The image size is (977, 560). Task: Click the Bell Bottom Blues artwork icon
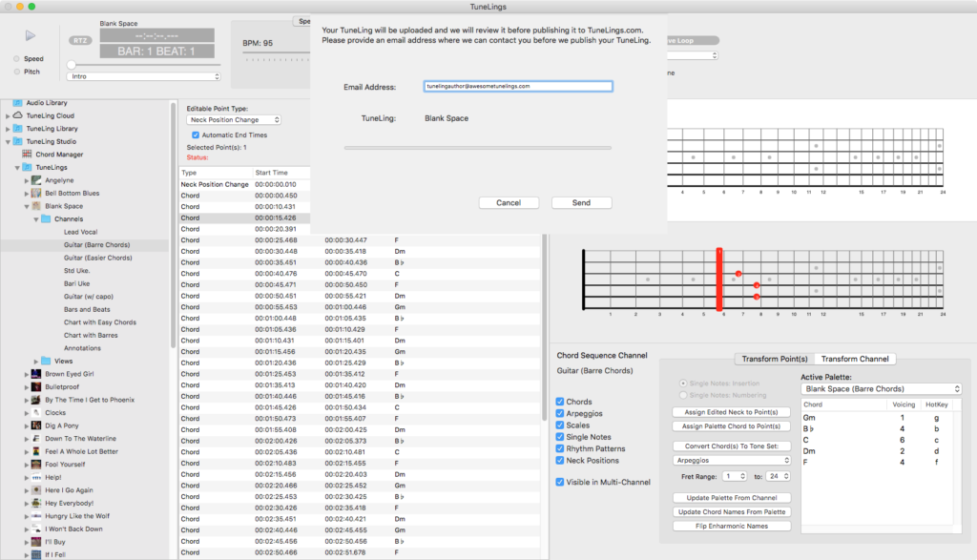click(x=35, y=193)
